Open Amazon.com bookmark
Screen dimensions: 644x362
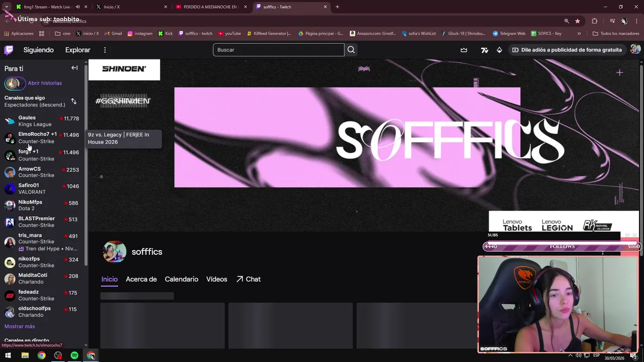point(373,34)
